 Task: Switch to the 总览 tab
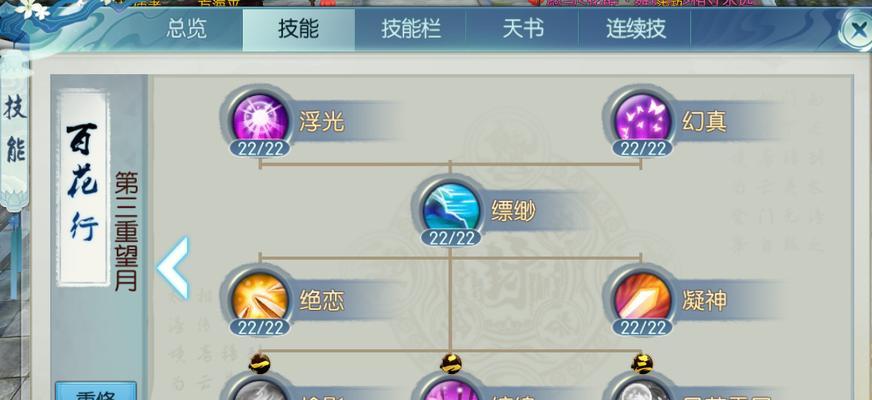pyautogui.click(x=187, y=29)
